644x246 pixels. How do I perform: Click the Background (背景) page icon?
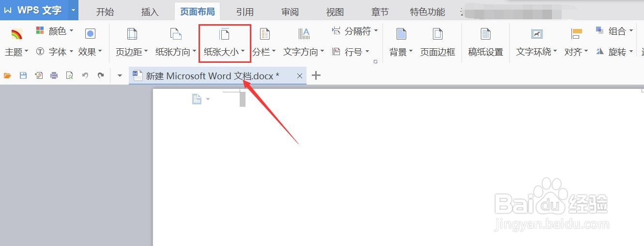(401, 34)
